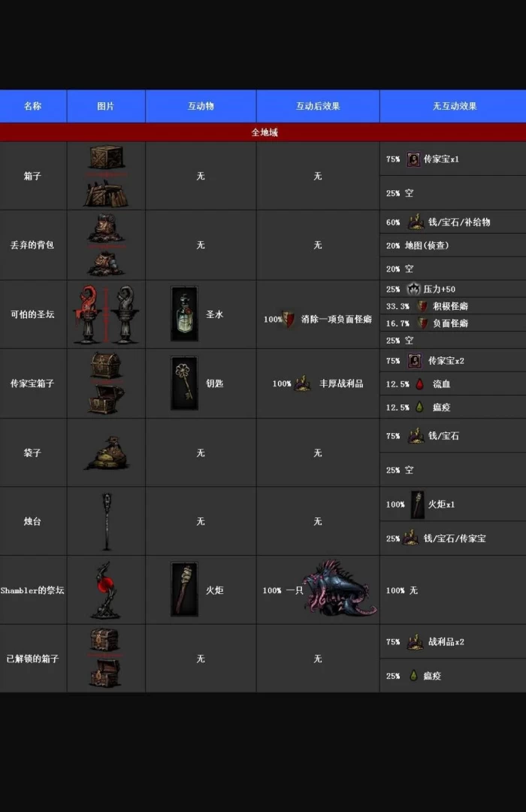The height and width of the screenshot is (812, 526).
Task: Click the heirloom icon beside 传家宝x1
Action: [x=414, y=159]
